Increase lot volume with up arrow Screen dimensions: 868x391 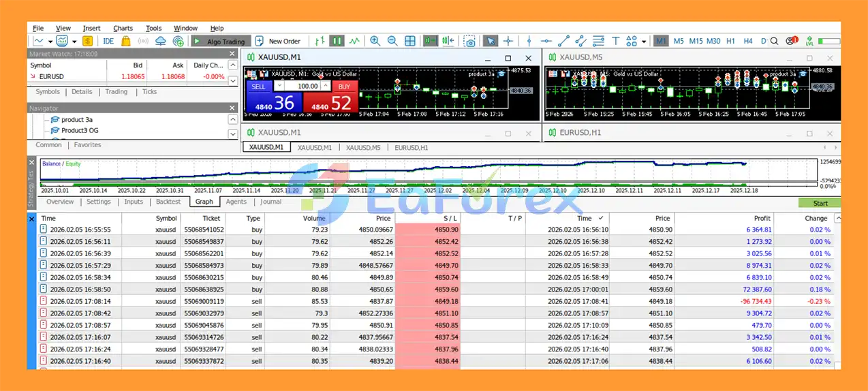coord(325,86)
